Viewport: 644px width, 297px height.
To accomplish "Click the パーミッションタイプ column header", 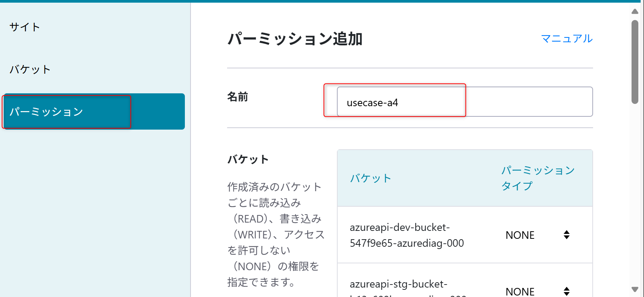I will [x=538, y=178].
